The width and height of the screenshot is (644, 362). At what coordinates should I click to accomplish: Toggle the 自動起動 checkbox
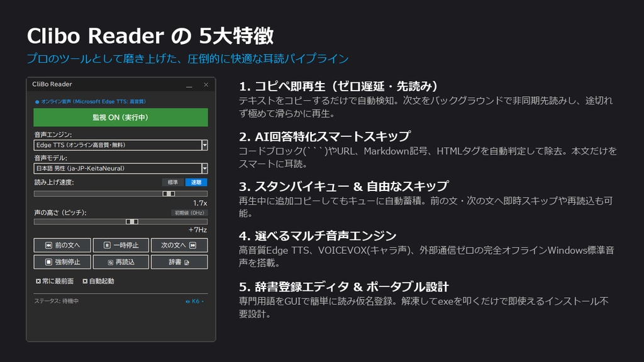[x=98, y=281]
